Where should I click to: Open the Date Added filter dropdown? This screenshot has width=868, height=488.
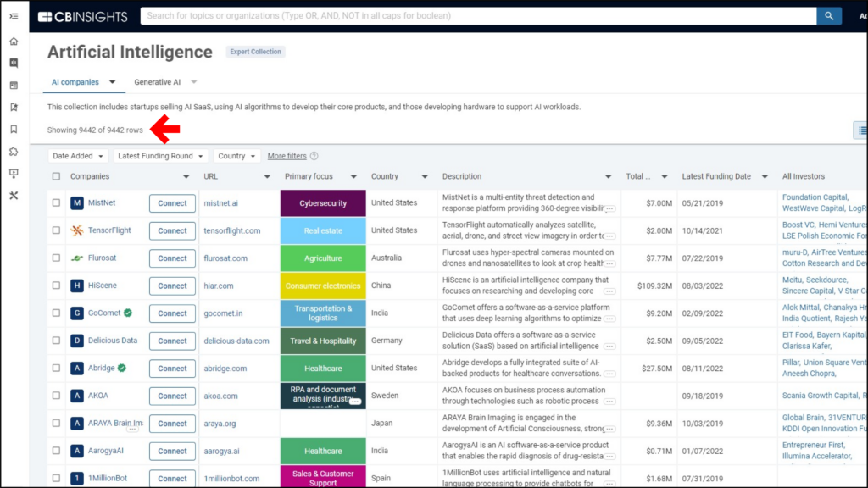(x=78, y=156)
